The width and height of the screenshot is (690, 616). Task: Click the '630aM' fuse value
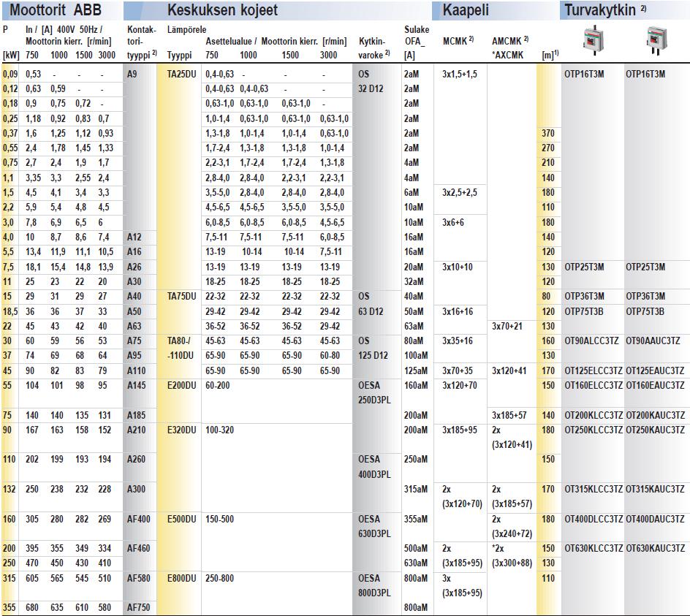(416, 563)
